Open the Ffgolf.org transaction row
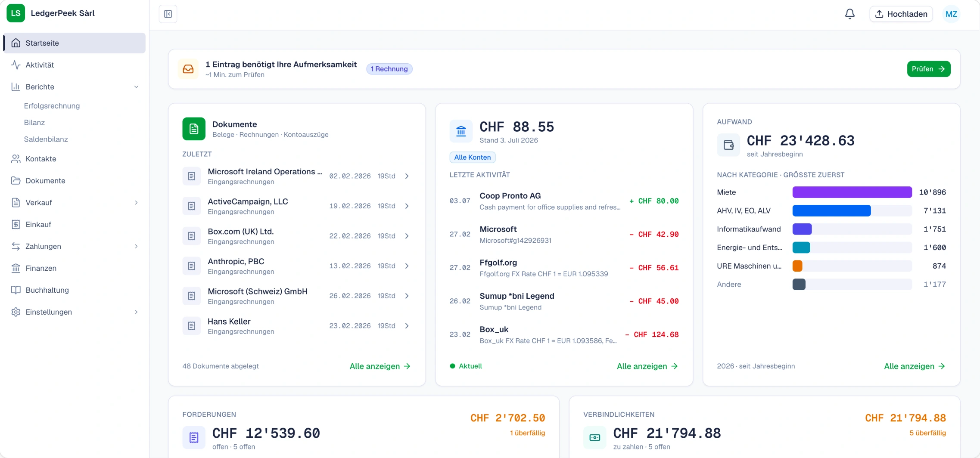This screenshot has width=980, height=458. (564, 268)
